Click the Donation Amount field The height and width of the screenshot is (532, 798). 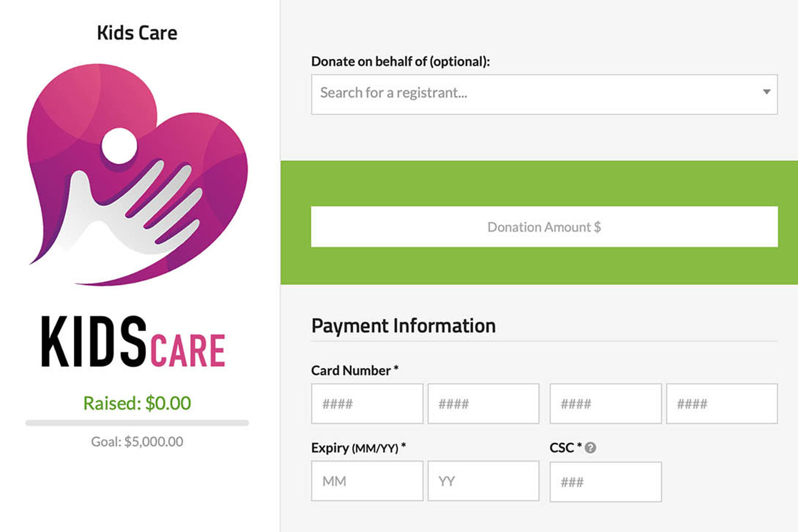tap(543, 227)
